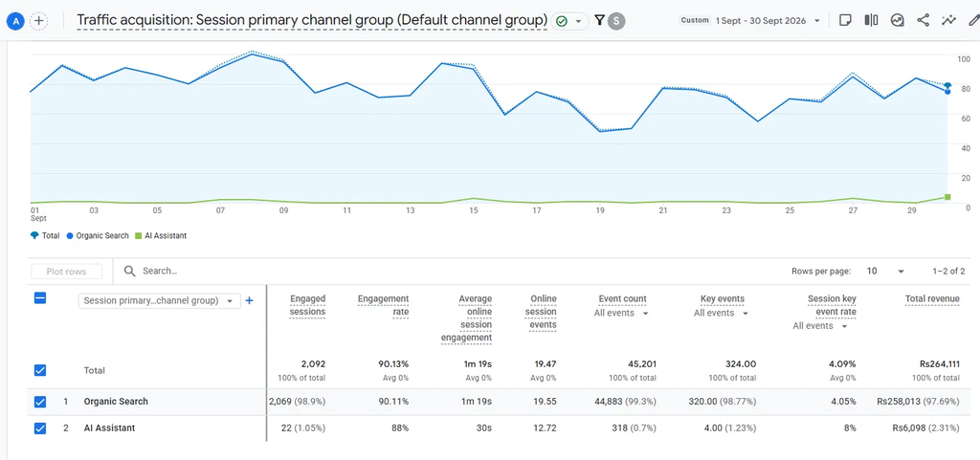Screen dimensions: 980x460
Task: Sort by Engagement rate column
Action: click(383, 305)
